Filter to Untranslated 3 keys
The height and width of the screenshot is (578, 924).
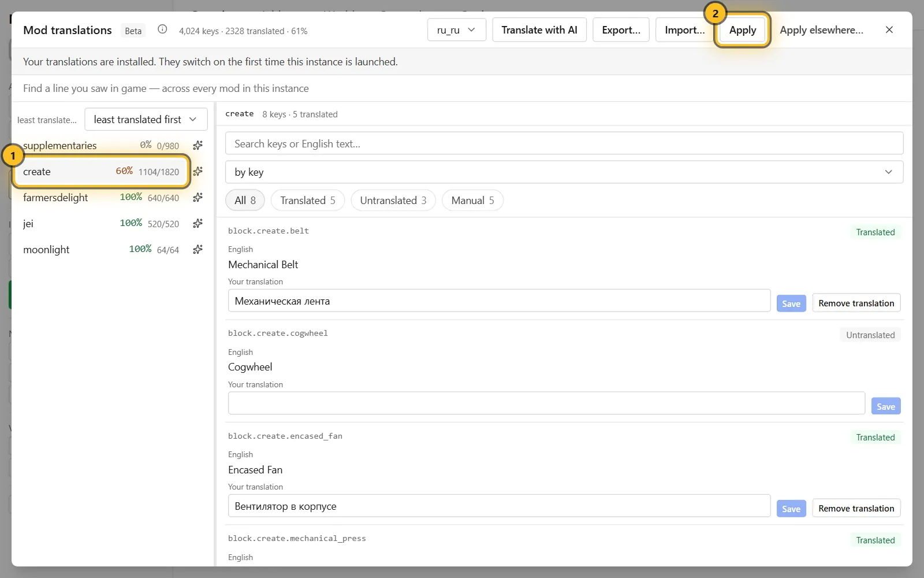[393, 201]
